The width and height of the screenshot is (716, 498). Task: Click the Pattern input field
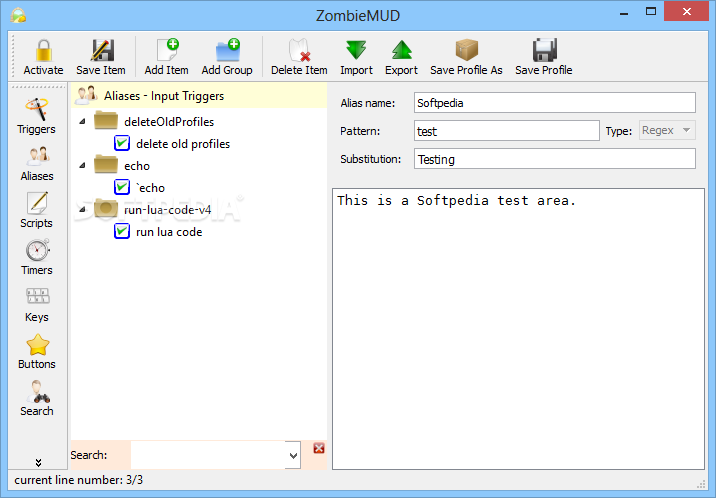[506, 131]
